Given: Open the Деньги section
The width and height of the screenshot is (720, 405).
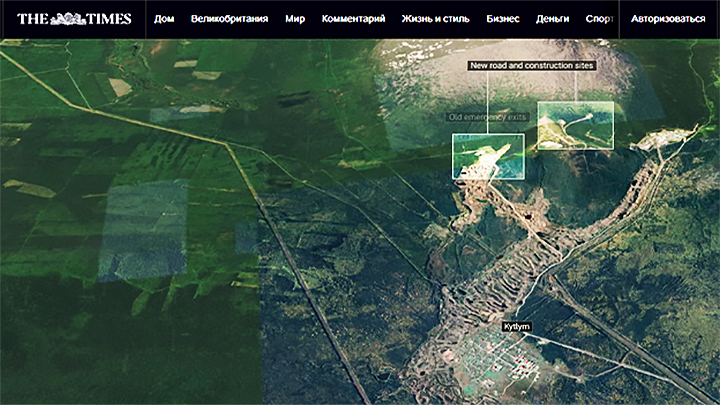Looking at the screenshot, I should coord(552,19).
